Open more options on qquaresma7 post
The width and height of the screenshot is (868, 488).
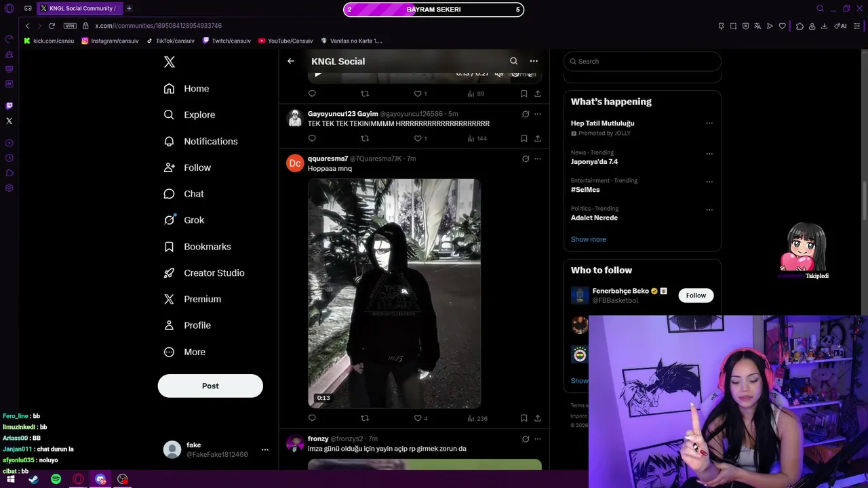coord(538,159)
